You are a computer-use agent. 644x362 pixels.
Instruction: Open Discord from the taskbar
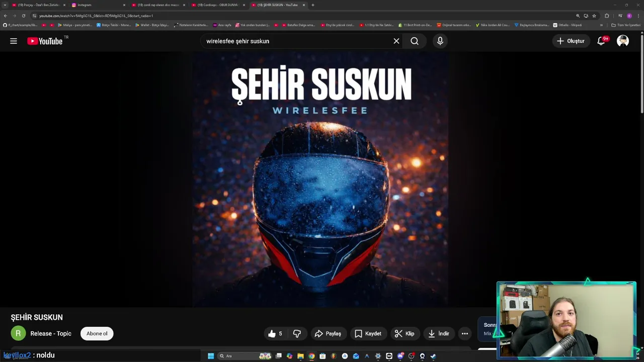pos(400,356)
